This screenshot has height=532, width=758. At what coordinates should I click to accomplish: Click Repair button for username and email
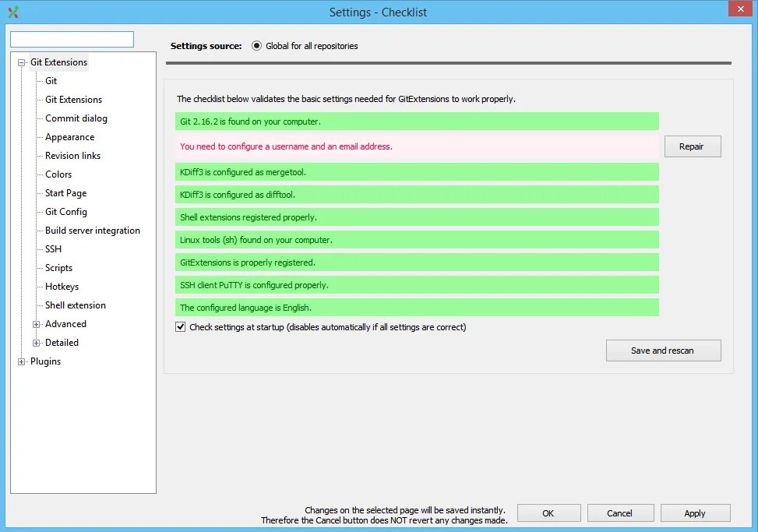pyautogui.click(x=693, y=146)
